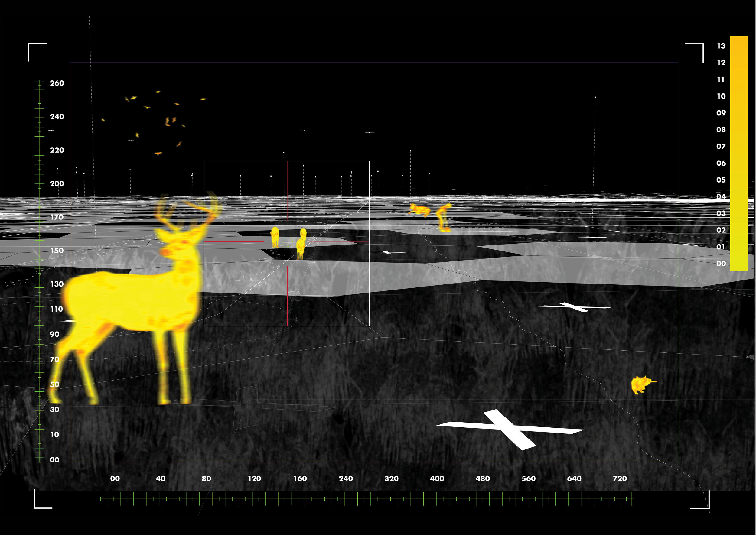Click '07' on the heat scale
Screen dimensions: 756x535
coord(721,146)
